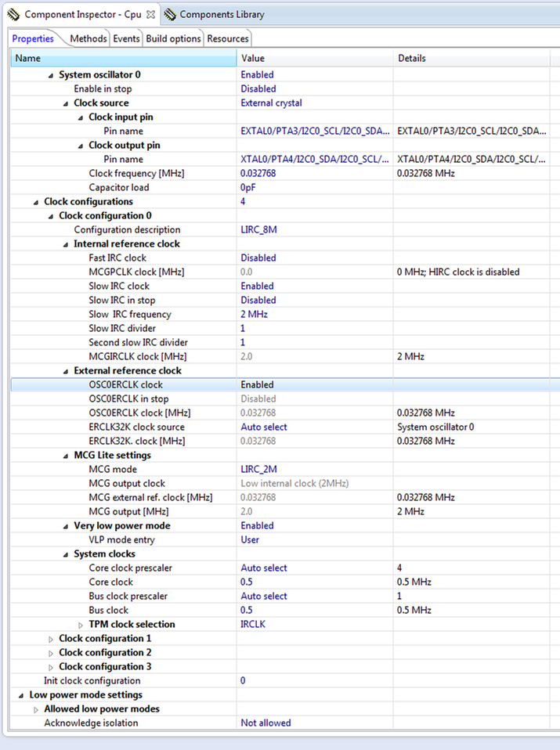Collapse the Clock output pin group
The width and height of the screenshot is (560, 750).
pyautogui.click(x=81, y=146)
